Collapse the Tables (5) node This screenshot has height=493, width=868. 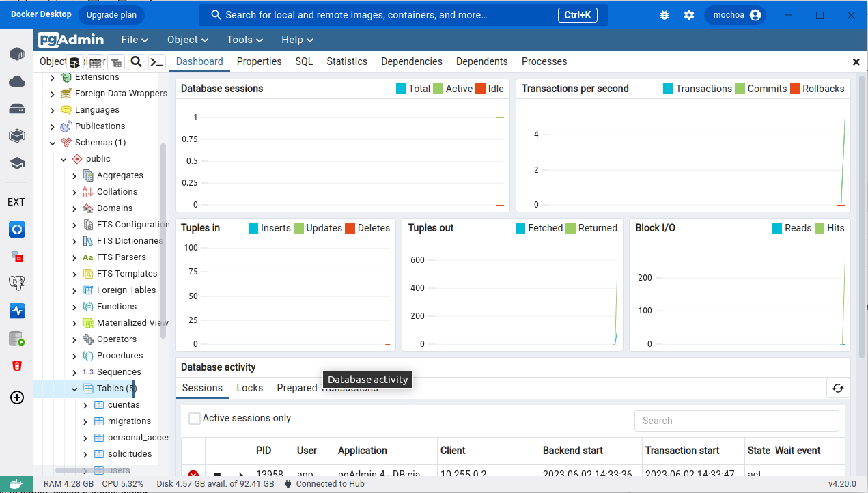pos(74,389)
